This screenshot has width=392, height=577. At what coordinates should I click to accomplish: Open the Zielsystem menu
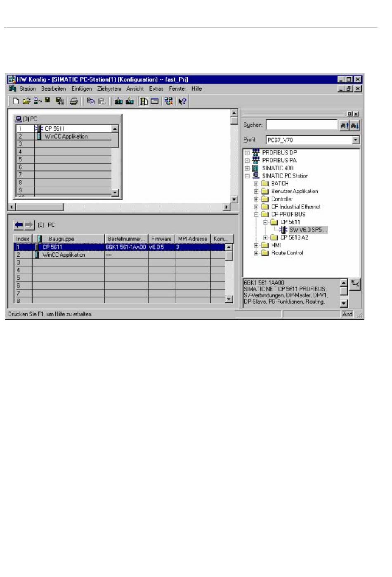click(109, 89)
